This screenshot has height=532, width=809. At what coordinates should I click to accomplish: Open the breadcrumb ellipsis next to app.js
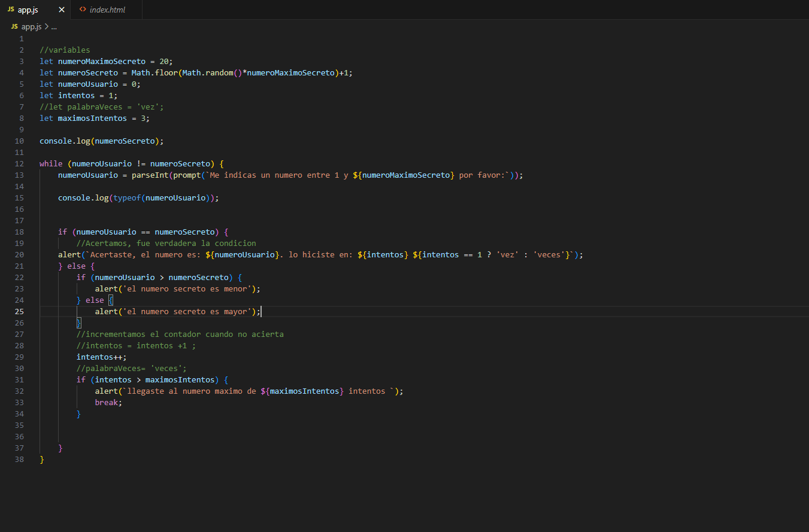coord(53,26)
